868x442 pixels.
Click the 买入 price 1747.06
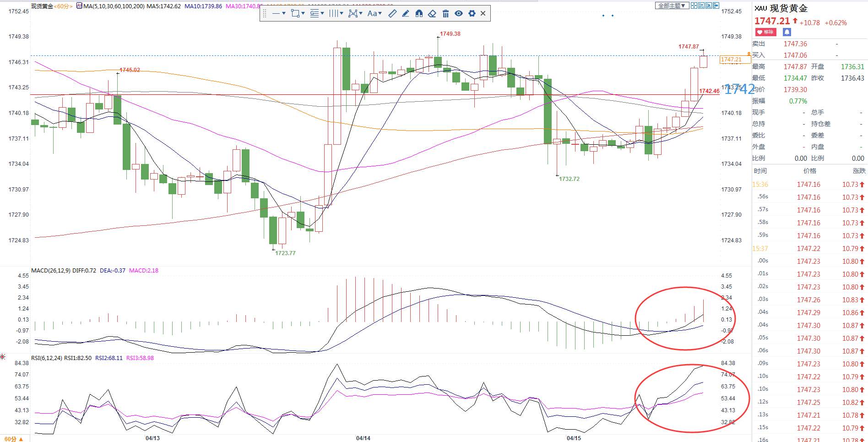[795, 55]
